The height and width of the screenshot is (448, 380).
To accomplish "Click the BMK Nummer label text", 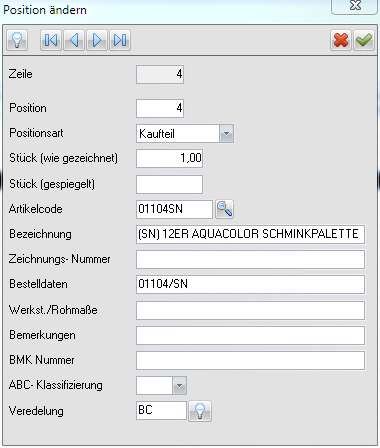I will pos(42,360).
